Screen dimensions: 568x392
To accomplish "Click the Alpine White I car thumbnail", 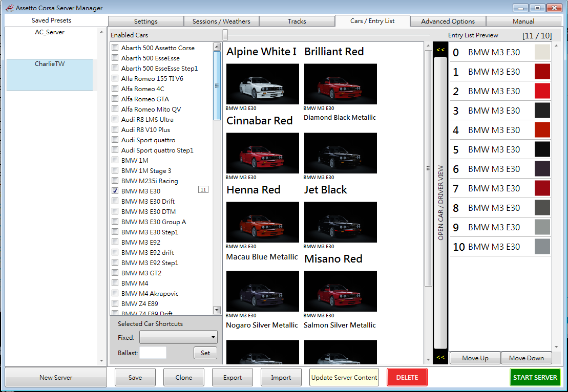I will [262, 84].
